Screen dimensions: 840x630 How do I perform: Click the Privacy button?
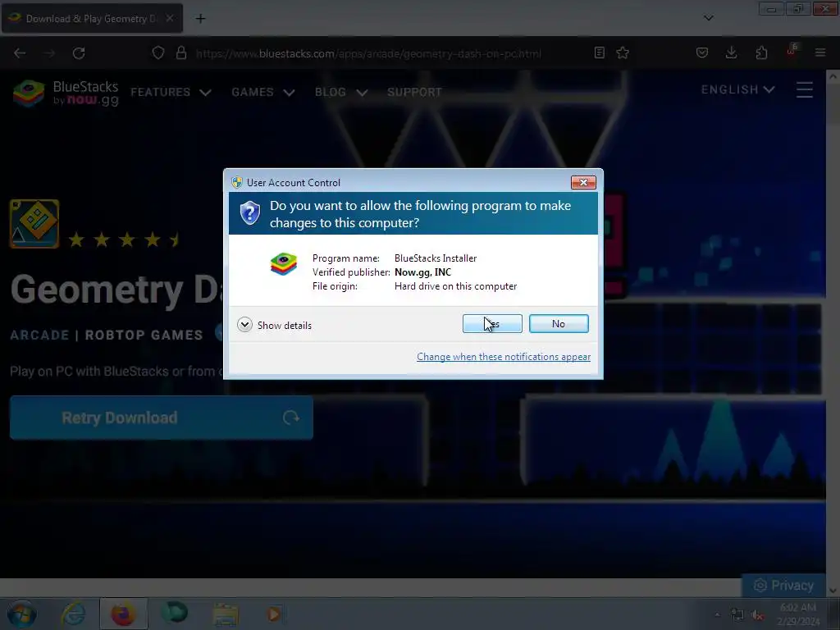click(783, 586)
